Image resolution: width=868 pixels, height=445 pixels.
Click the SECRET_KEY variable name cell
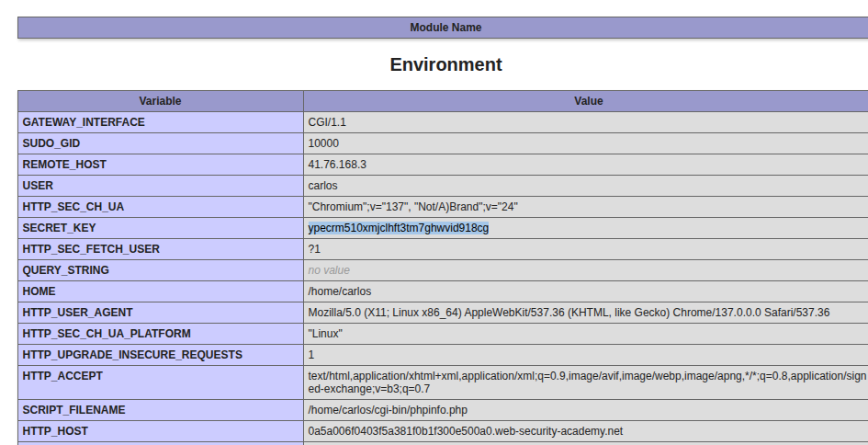(59, 228)
